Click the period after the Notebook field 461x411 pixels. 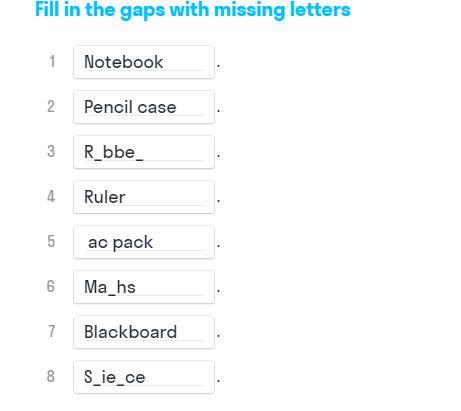pos(218,67)
